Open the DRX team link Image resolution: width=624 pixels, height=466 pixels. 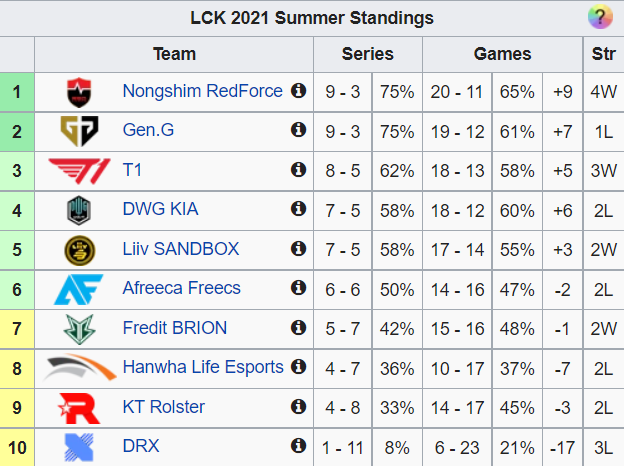[x=141, y=446]
